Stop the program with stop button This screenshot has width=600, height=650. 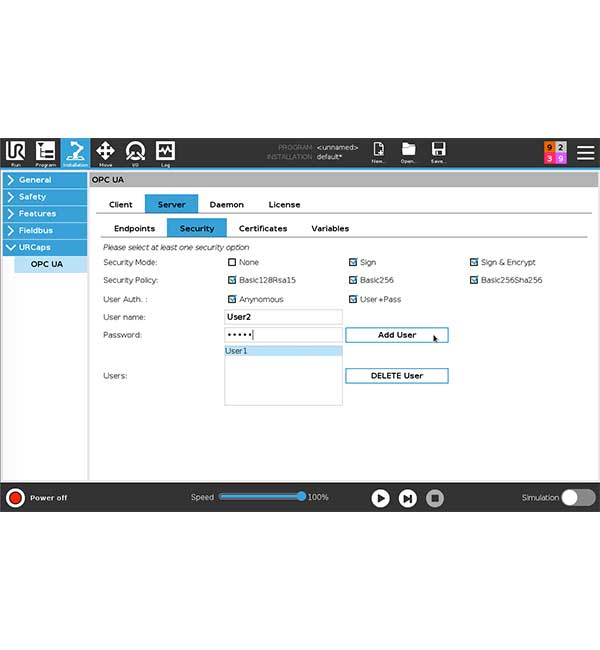tap(435, 498)
